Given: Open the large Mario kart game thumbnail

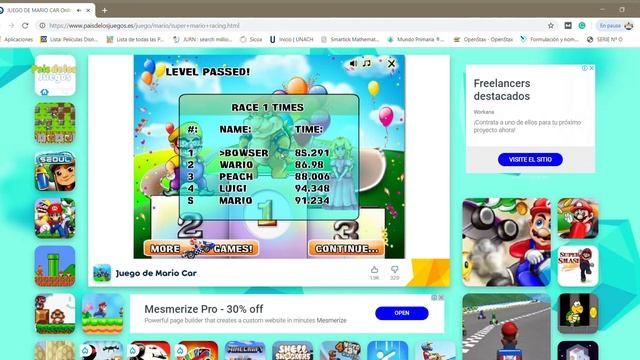Looking at the screenshot, I should point(507,242).
